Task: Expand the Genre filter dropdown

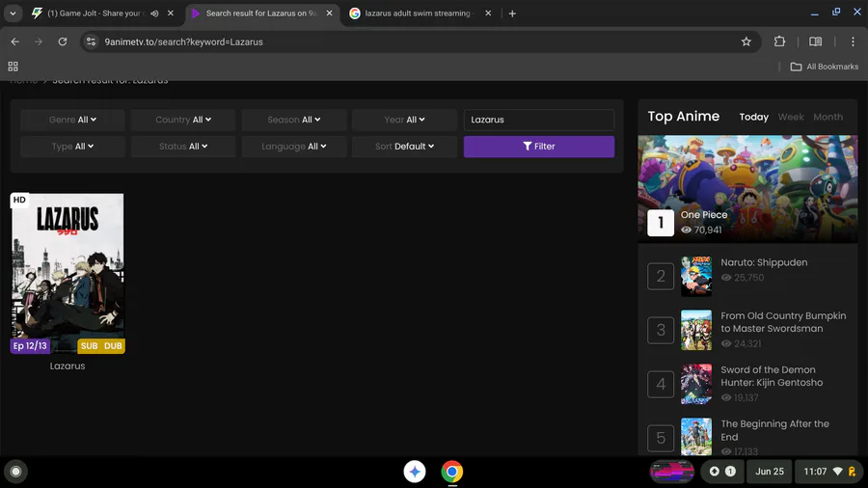Action: point(72,120)
